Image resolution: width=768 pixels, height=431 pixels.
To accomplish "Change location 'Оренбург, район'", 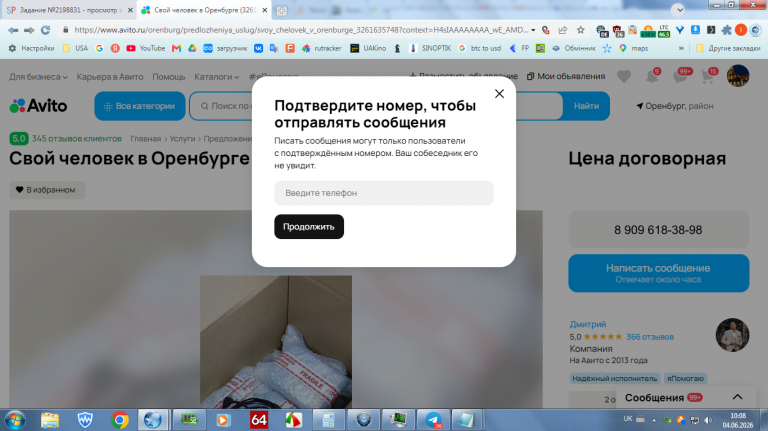I will [x=674, y=106].
